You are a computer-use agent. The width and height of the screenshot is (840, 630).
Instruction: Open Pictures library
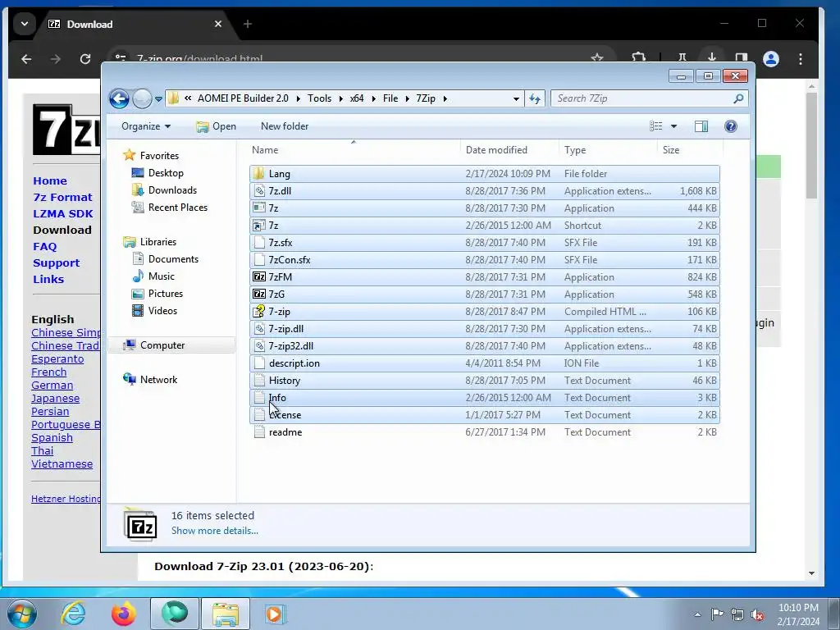(x=166, y=294)
